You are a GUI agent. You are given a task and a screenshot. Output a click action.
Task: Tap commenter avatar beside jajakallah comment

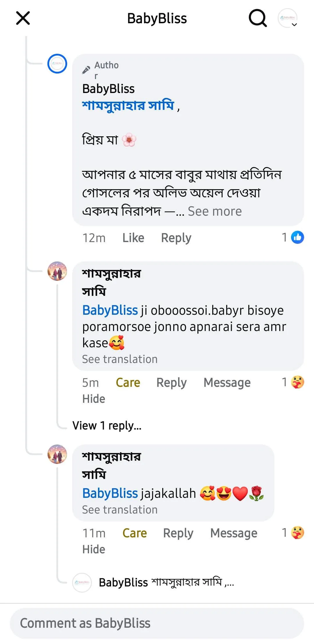[57, 454]
